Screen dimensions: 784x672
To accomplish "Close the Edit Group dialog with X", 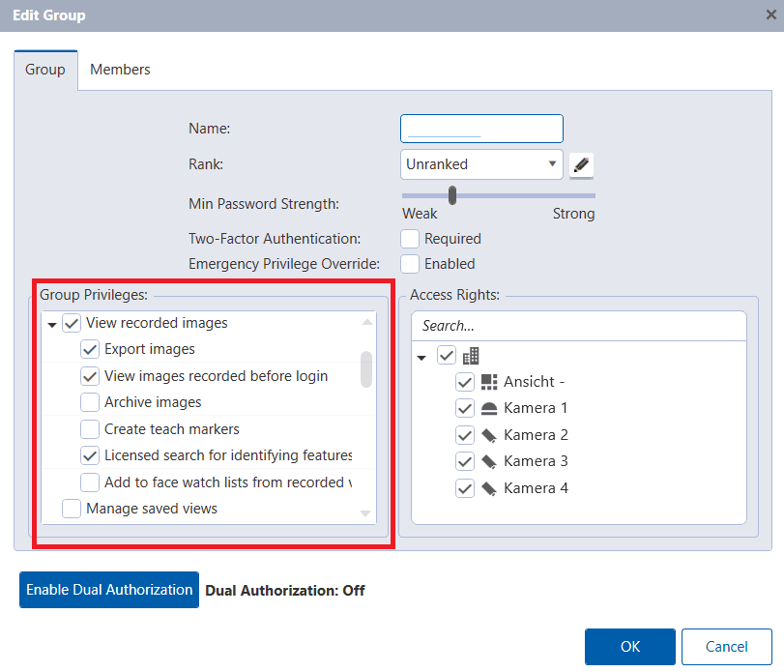I will pos(769,15).
